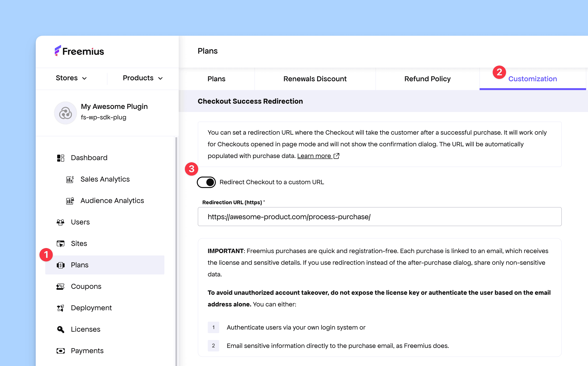The width and height of the screenshot is (588, 366).
Task: Click the Licenses key icon
Action: coord(61,330)
